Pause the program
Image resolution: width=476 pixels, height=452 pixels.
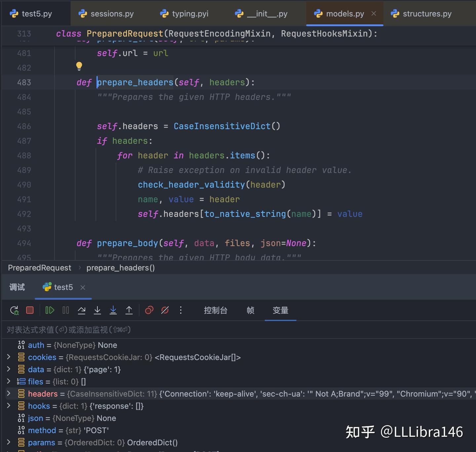(66, 310)
